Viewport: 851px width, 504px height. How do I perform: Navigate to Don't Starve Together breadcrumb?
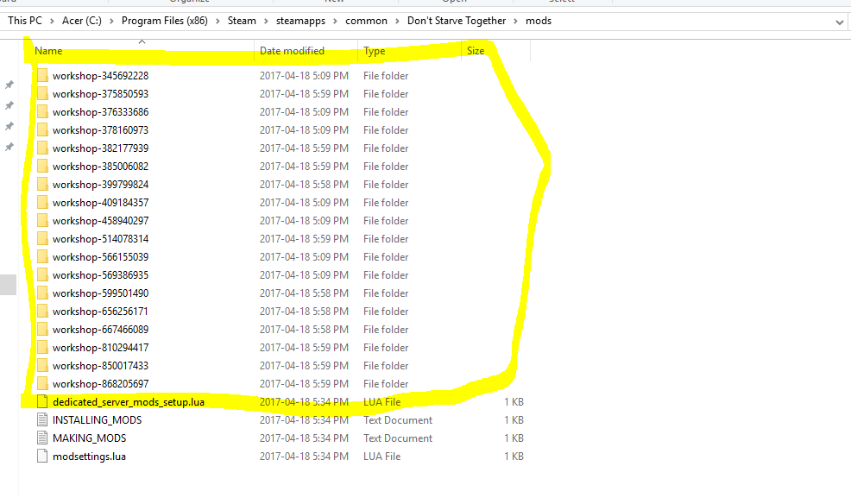click(456, 21)
